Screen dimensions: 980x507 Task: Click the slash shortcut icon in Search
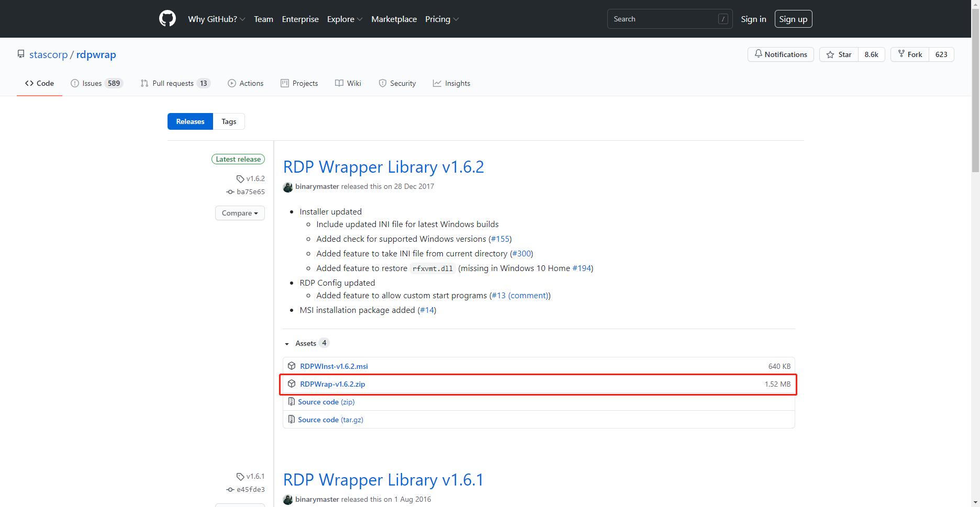click(x=723, y=19)
